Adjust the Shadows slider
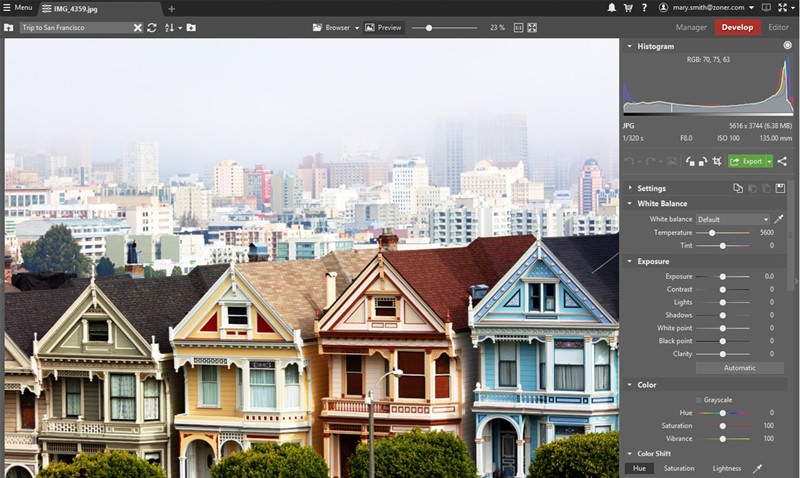Screen dimensions: 800x478 723,315
